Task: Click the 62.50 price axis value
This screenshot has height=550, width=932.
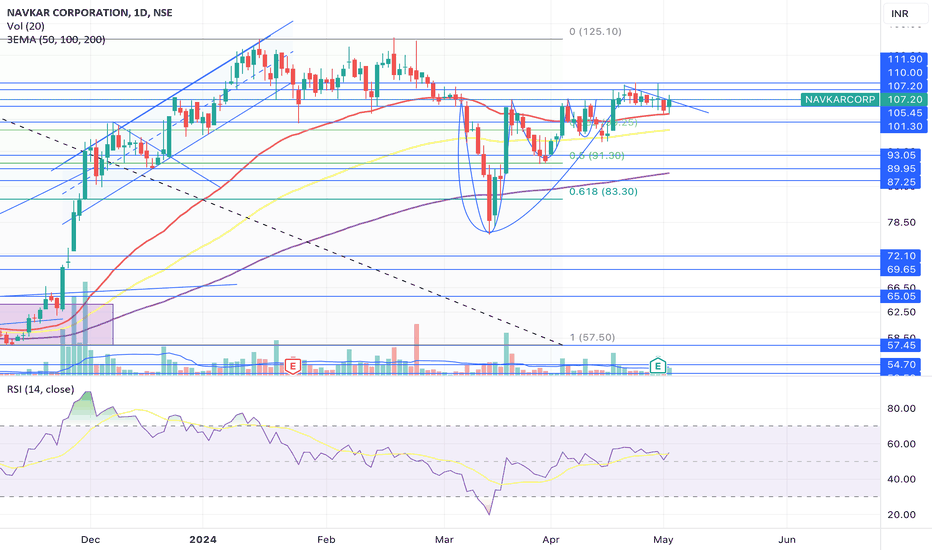Action: point(901,312)
